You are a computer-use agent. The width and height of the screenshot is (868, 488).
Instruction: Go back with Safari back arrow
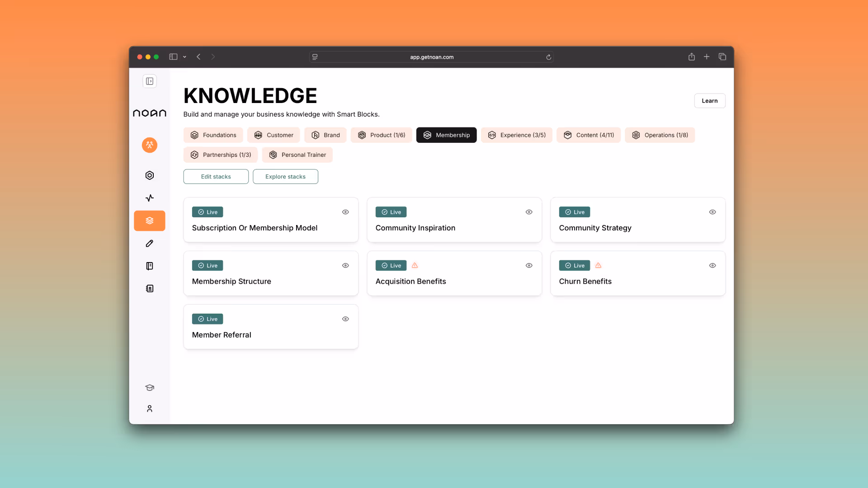198,57
